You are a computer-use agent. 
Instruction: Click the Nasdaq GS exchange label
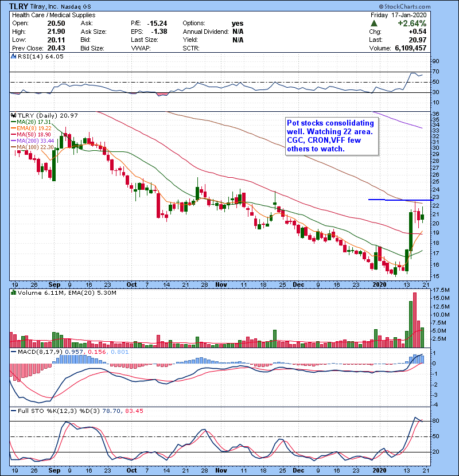[x=76, y=7]
